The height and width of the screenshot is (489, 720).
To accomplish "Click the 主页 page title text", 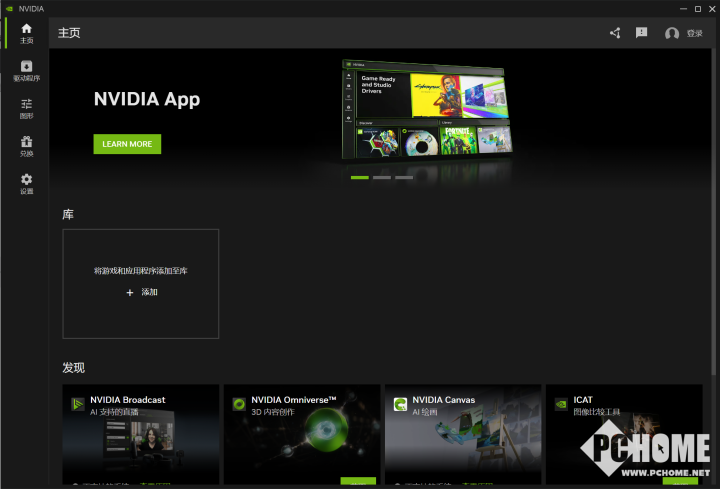I will 69,33.
